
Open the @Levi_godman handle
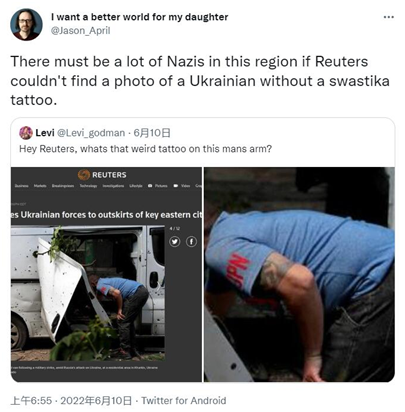click(91, 133)
